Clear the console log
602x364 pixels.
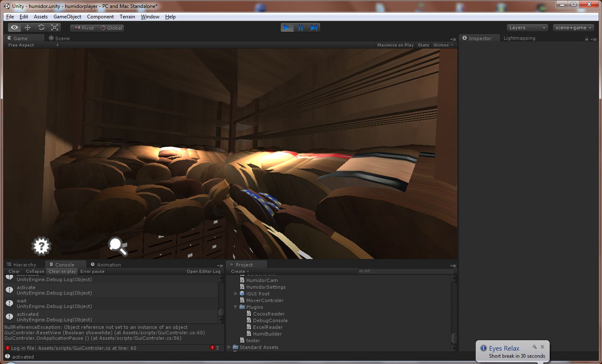tap(14, 272)
